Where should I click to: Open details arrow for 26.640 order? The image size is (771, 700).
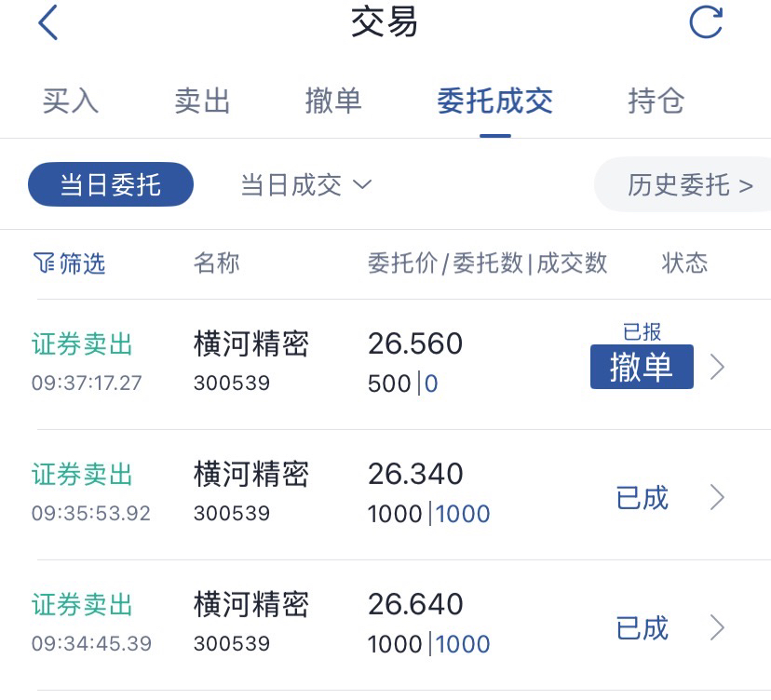pos(717,627)
